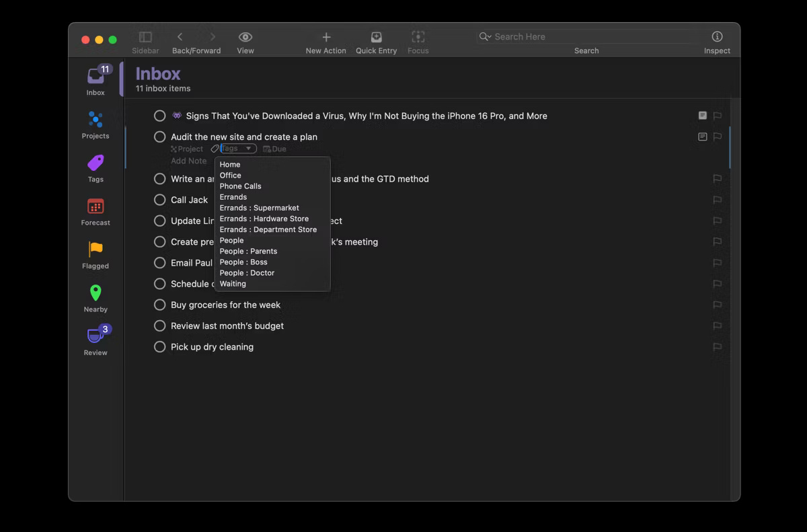Open Quick Entry from the toolbar
The height and width of the screenshot is (532, 807).
point(376,42)
